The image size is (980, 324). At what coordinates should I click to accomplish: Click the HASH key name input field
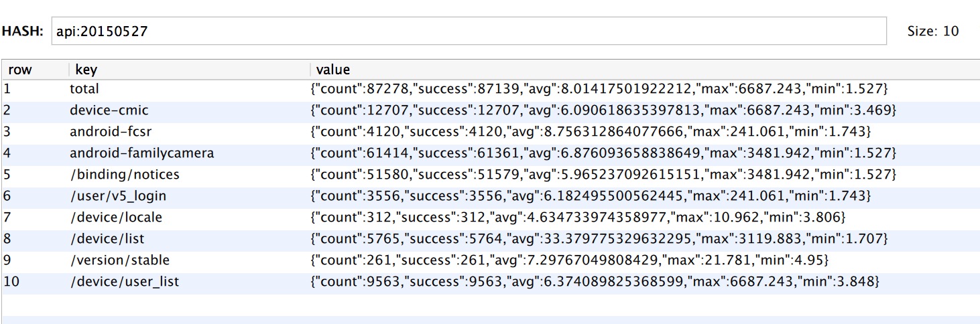pyautogui.click(x=468, y=31)
